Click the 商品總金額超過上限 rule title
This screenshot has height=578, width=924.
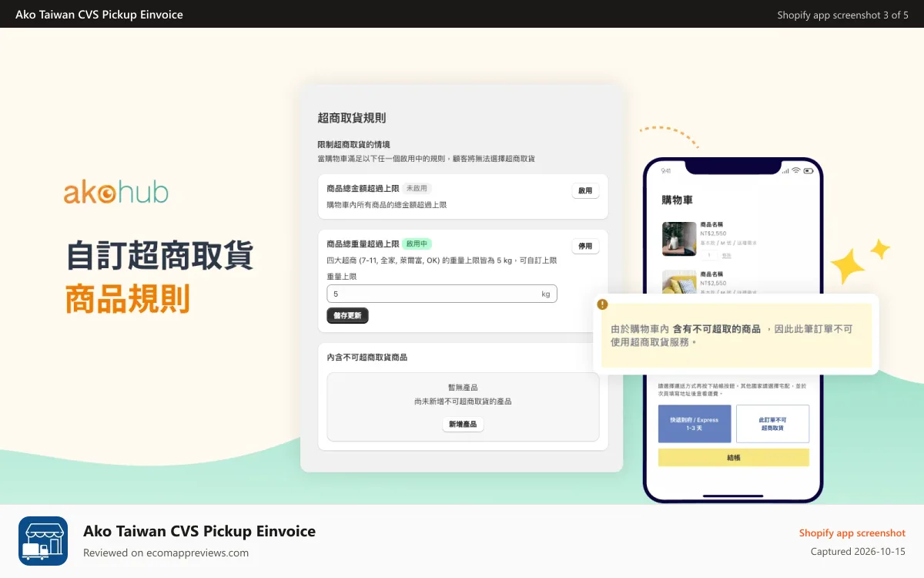[363, 188]
